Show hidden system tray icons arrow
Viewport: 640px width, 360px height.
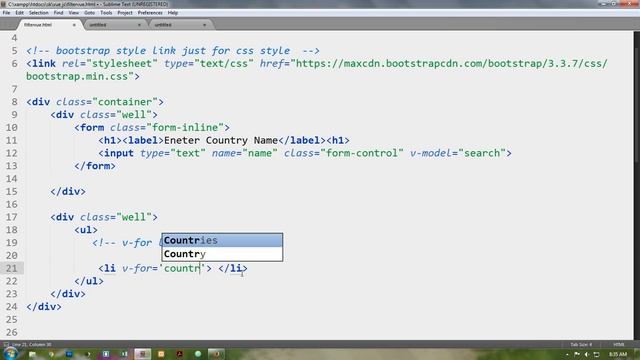click(x=567, y=355)
